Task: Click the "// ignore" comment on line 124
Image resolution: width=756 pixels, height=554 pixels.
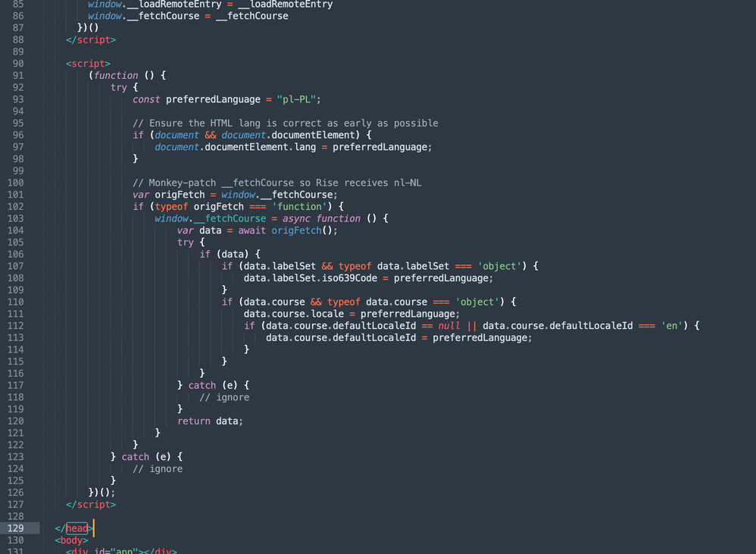Action: coord(158,468)
